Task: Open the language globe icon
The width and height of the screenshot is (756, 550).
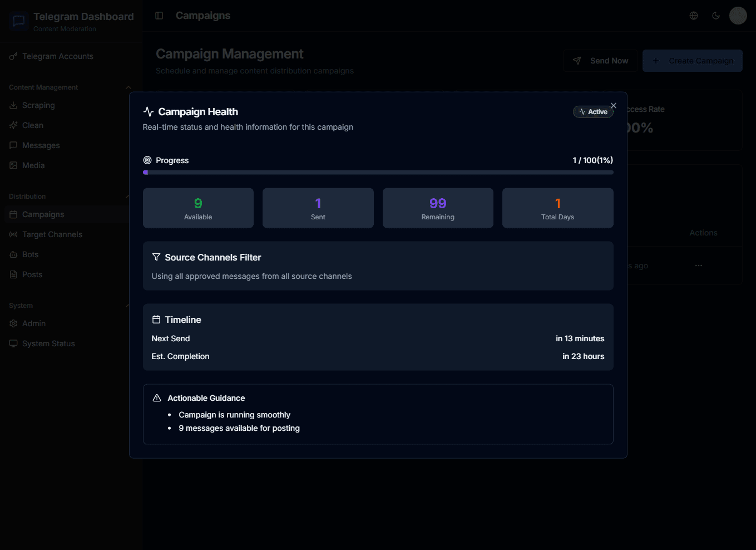Action: [694, 16]
